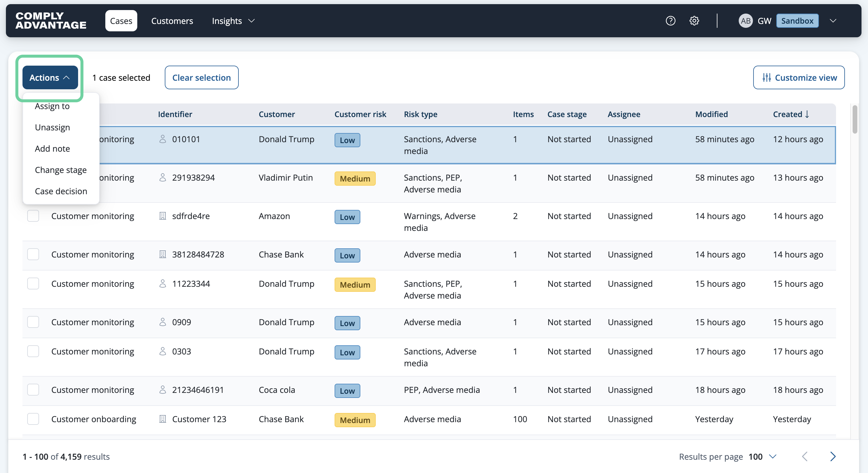Viewport: 868px width, 473px height.
Task: Click the company icon beside sdfrde4re
Action: (162, 216)
